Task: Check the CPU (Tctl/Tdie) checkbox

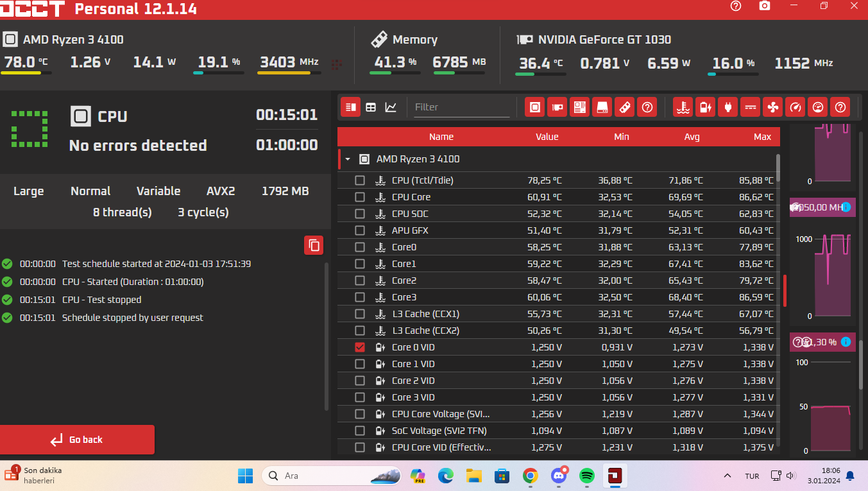Action: pos(360,180)
